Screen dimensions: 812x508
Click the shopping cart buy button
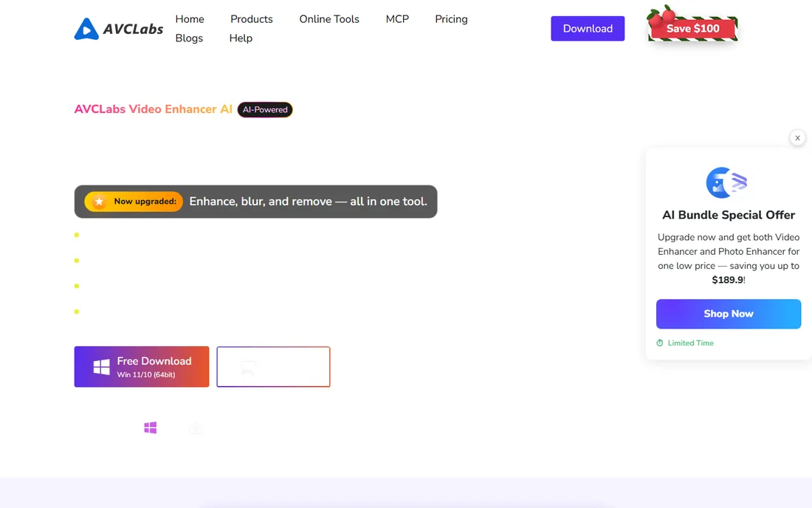[273, 367]
